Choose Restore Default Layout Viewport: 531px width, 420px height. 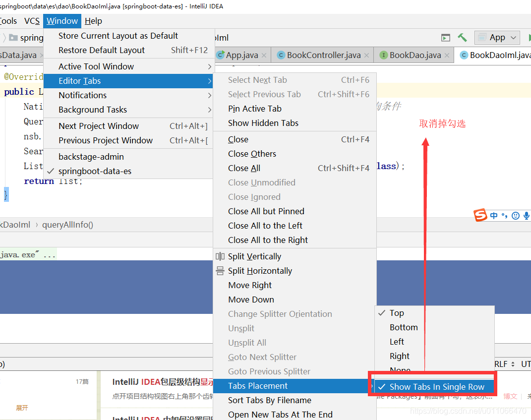click(129, 50)
